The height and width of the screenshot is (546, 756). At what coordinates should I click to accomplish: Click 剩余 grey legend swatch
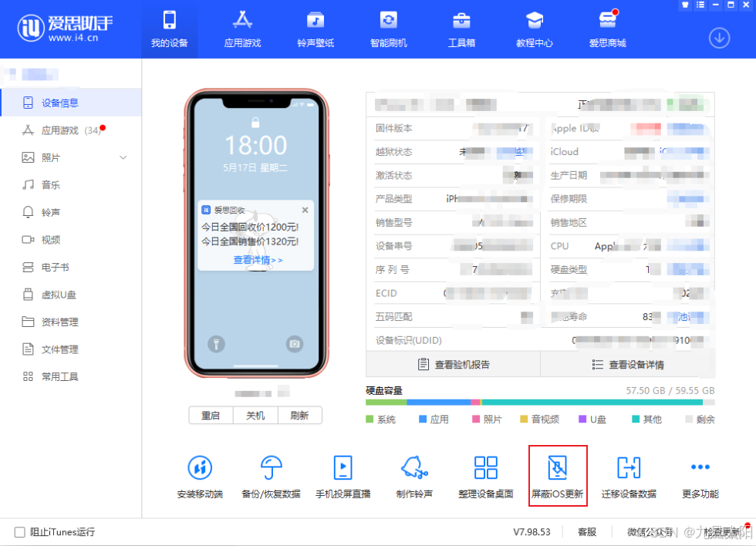(688, 420)
